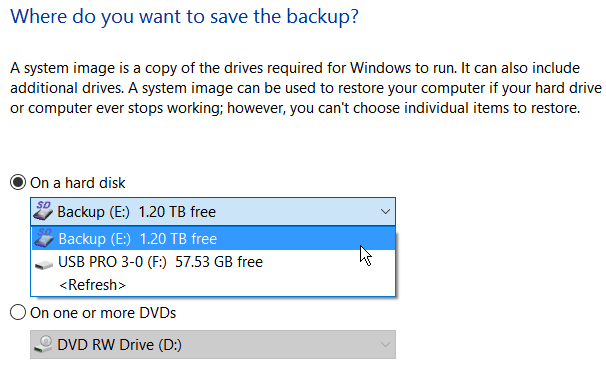The image size is (606, 389).
Task: Click the USB PRO 3-0 drive icon
Action: 44,265
